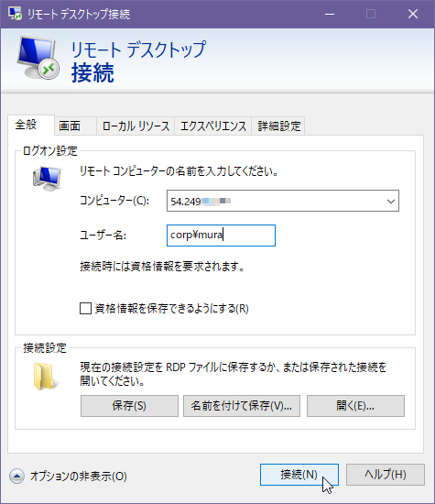Screen dimensions: 435x504
Task: Collapse options via オプションの非表示(O)
Action: tap(79, 476)
